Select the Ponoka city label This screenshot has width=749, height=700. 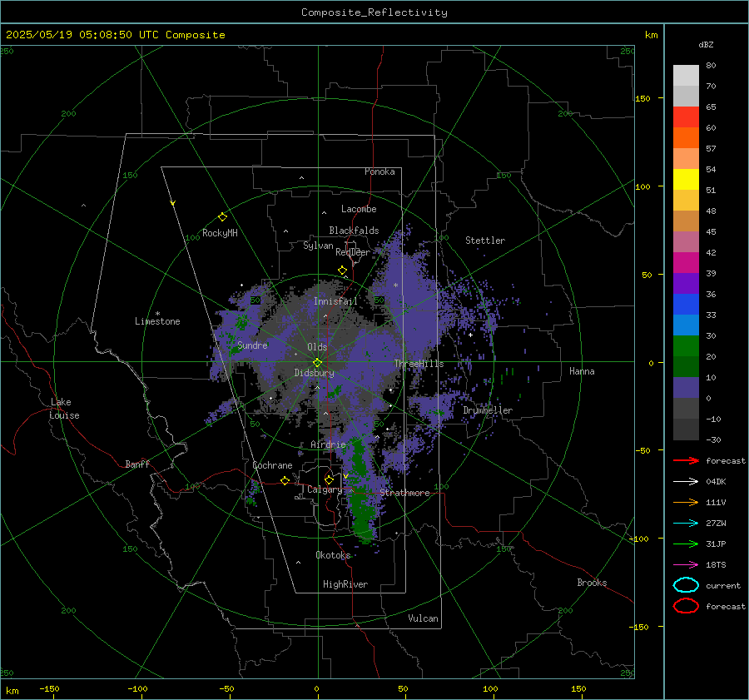[379, 171]
